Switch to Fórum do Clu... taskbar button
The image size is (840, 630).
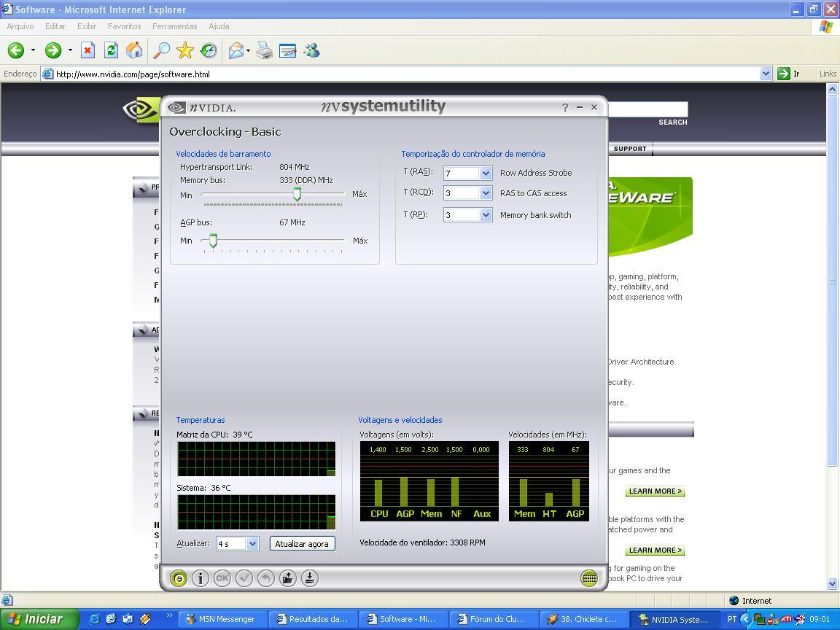pyautogui.click(x=492, y=619)
